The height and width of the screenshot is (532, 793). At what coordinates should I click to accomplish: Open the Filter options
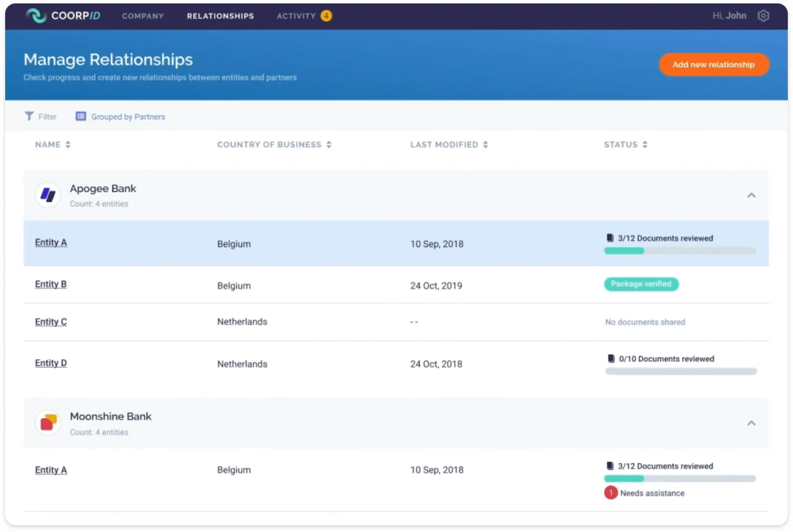click(x=40, y=116)
